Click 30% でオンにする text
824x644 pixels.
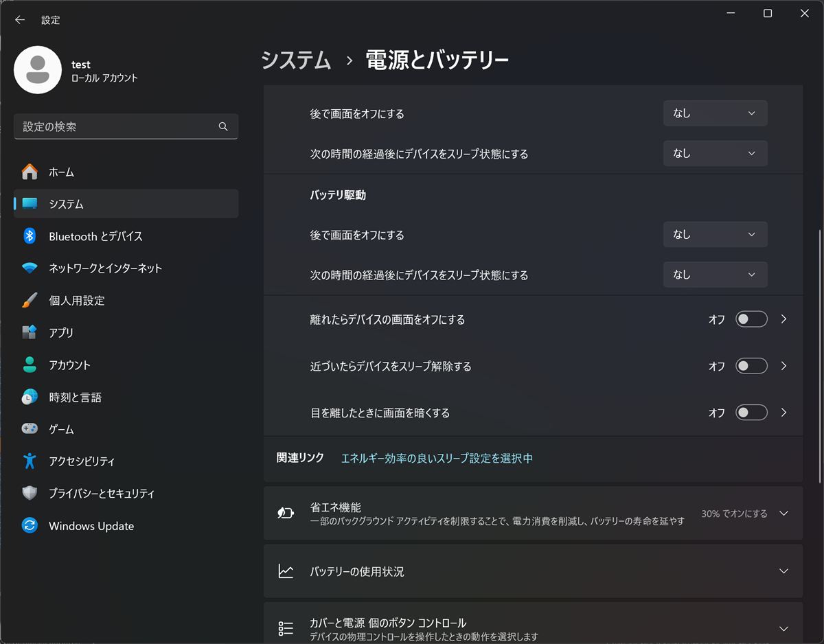click(734, 514)
